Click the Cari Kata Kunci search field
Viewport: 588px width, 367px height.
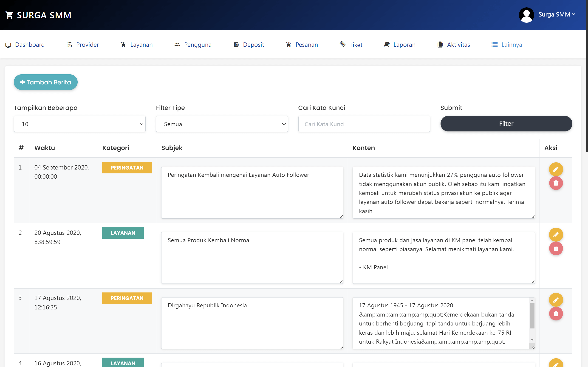tap(364, 124)
